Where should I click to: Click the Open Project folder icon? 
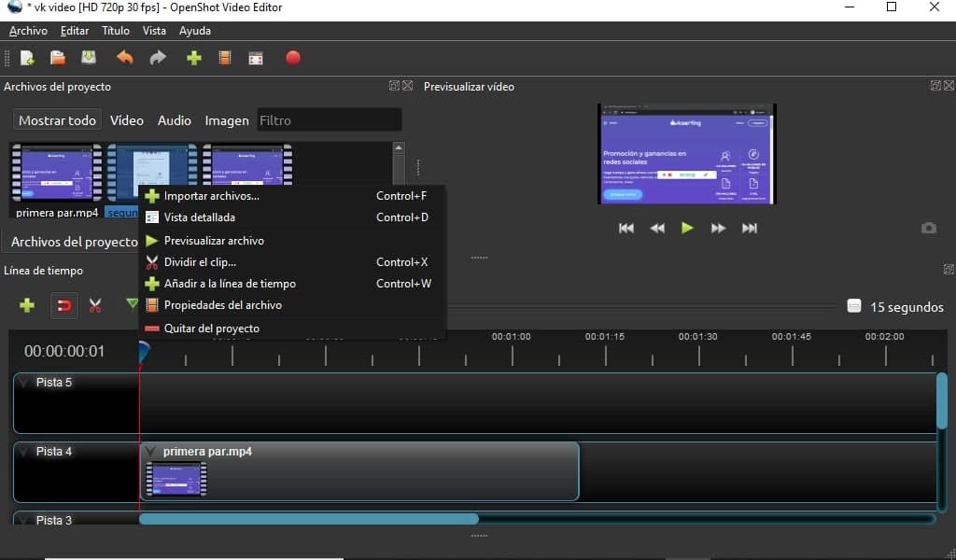tap(57, 58)
